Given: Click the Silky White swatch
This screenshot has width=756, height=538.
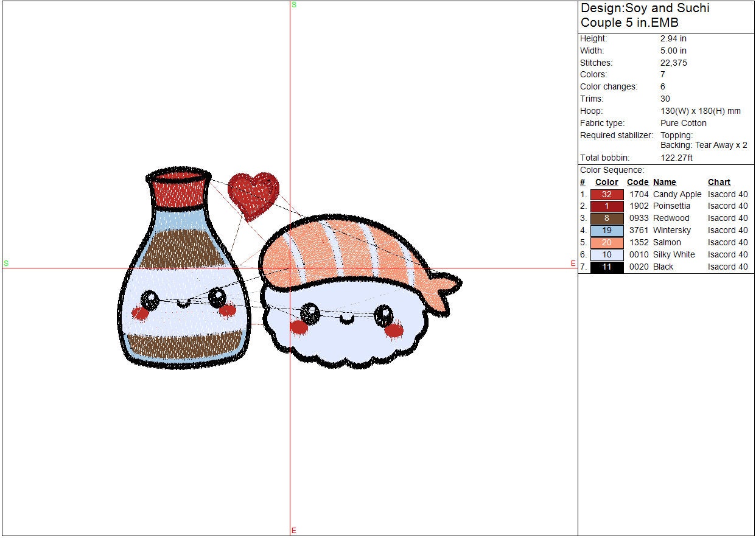Looking at the screenshot, I should point(606,255).
